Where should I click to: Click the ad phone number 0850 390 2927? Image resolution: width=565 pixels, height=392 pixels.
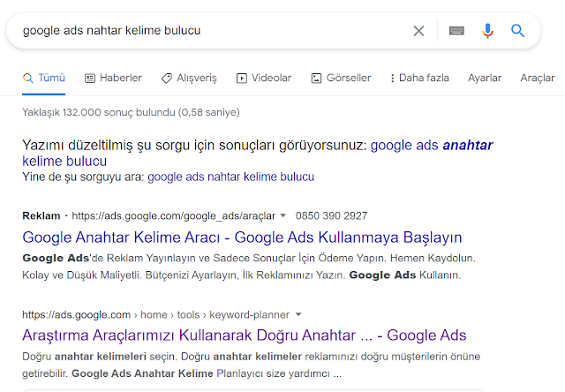[332, 215]
